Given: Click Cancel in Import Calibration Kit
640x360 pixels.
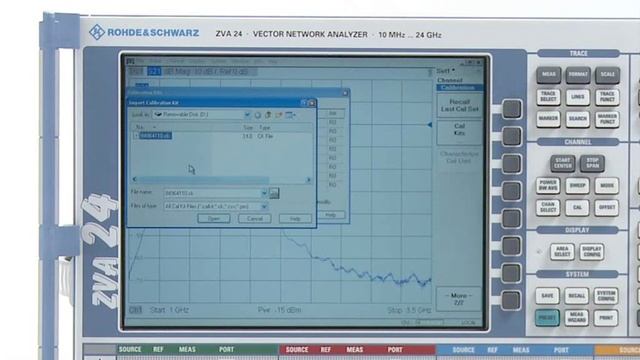Looking at the screenshot, I should pos(255,219).
